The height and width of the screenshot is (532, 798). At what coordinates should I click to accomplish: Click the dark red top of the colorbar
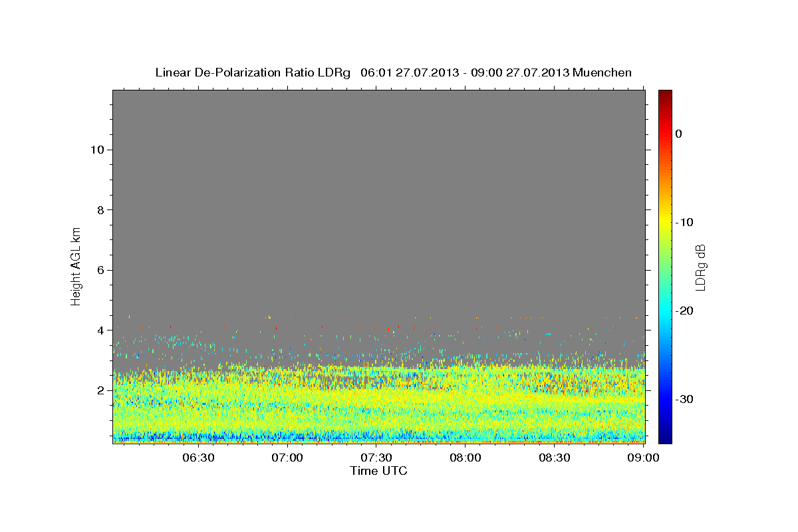[665, 95]
